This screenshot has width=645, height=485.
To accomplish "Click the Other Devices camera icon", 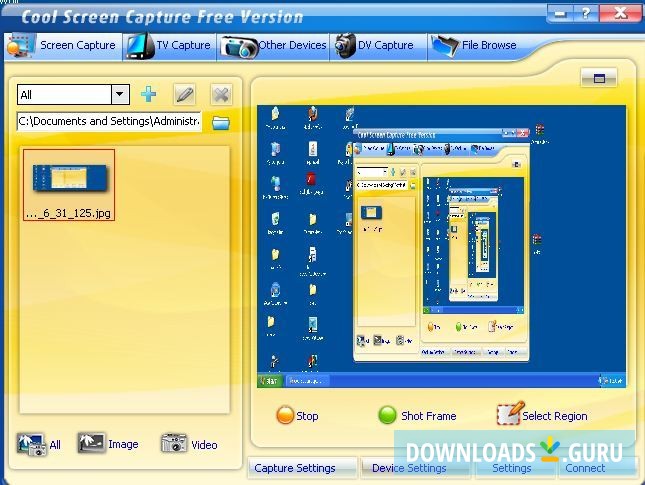I will point(239,47).
